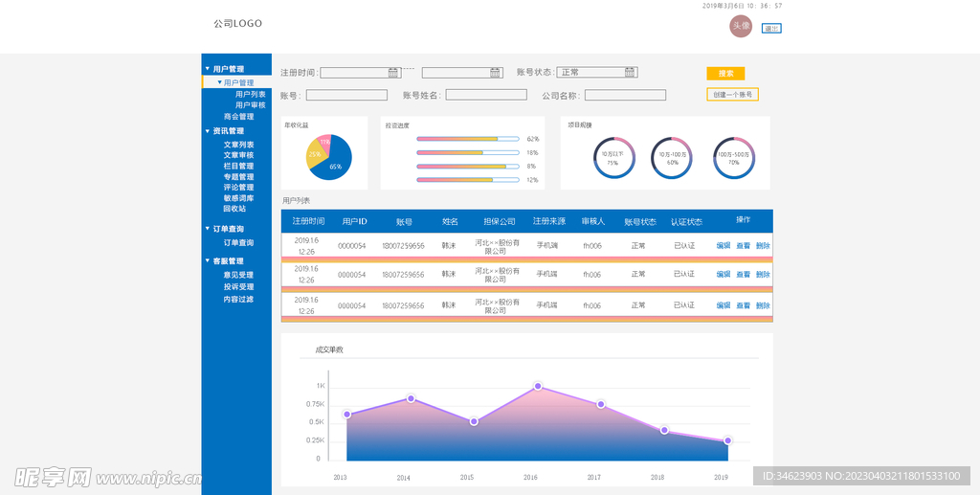Click the 头像 user avatar
The image size is (980, 495).
741,26
